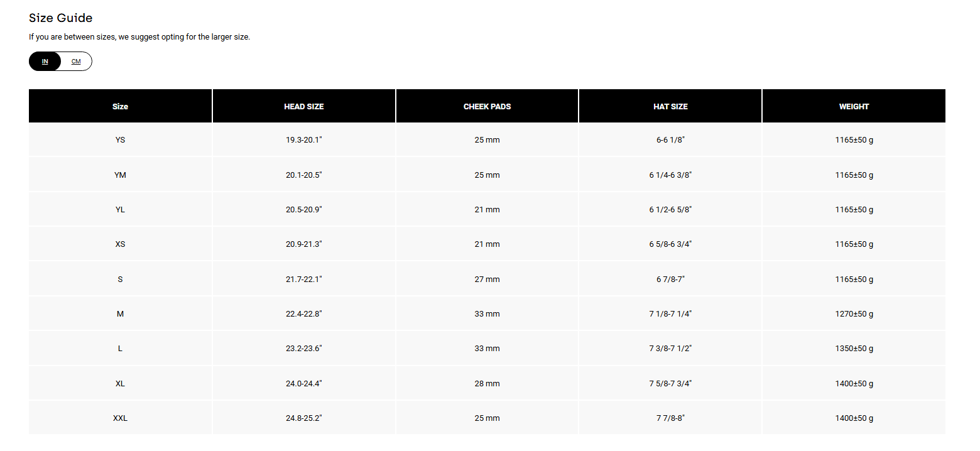Select the IN unit option
Viewport: 980px width, 451px height.
coord(45,62)
